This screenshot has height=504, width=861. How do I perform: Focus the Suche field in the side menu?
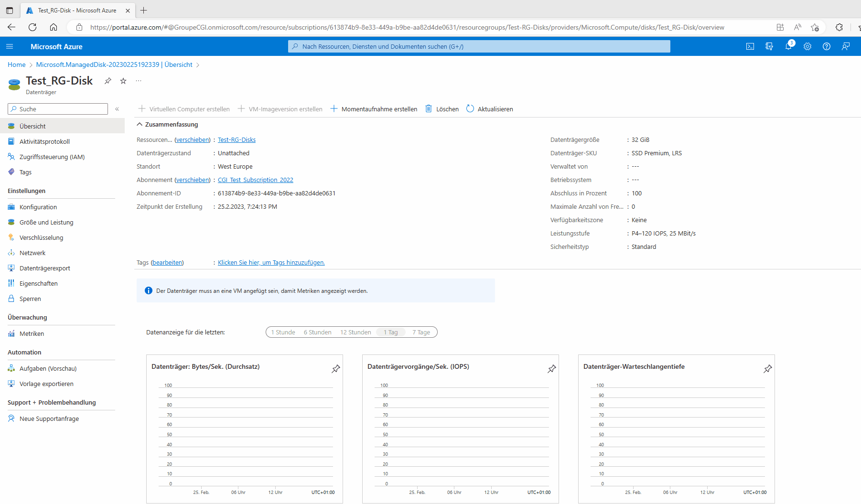coord(58,109)
